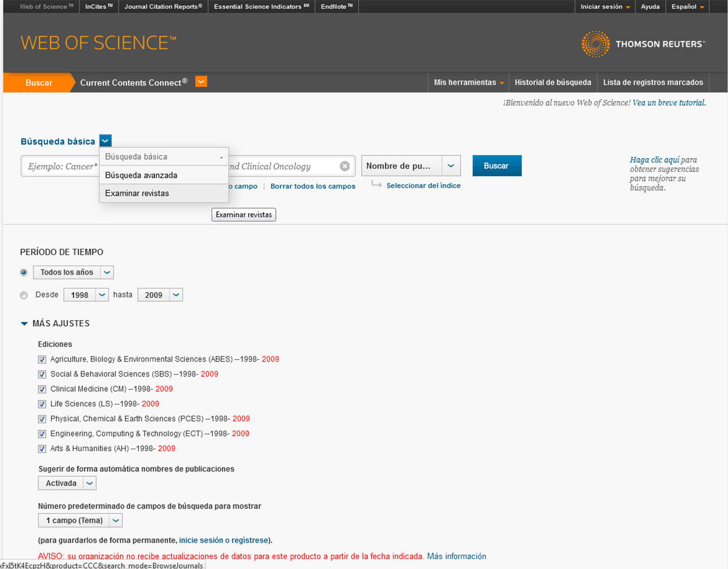
Task: Go to Essential Science Indicators
Action: (x=262, y=6)
